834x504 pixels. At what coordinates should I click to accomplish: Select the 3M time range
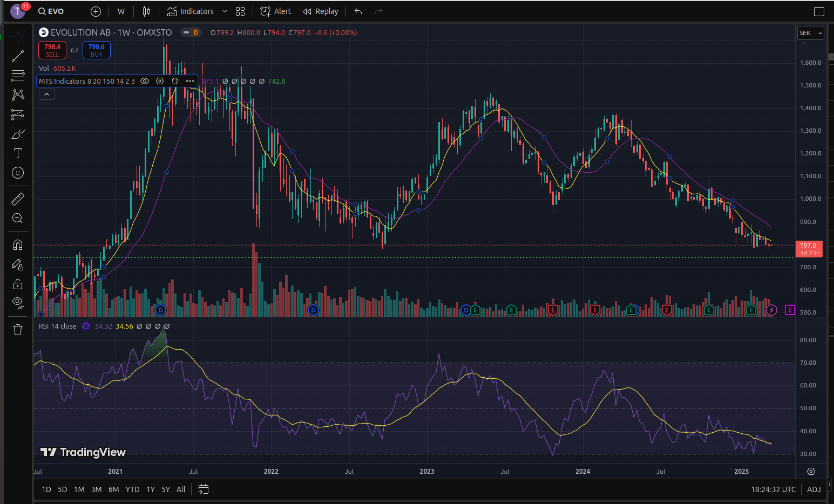(96, 489)
